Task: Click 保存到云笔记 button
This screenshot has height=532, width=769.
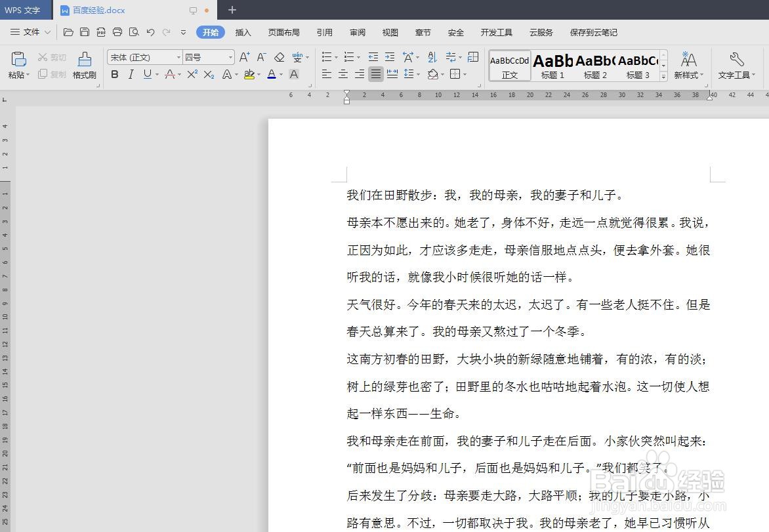Action: [x=593, y=32]
